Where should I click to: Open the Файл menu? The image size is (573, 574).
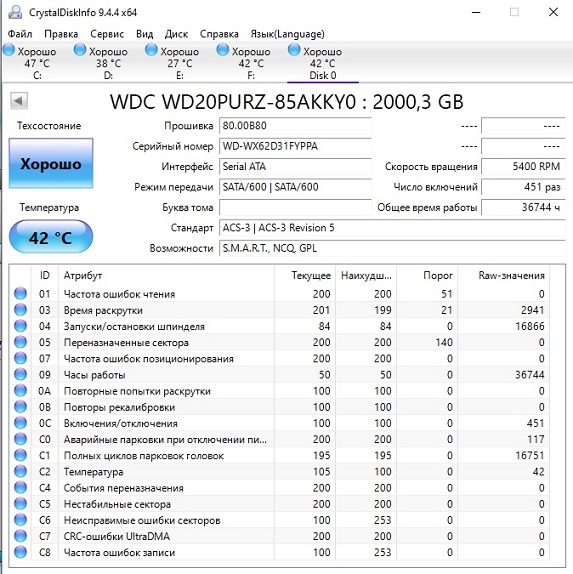(x=20, y=34)
